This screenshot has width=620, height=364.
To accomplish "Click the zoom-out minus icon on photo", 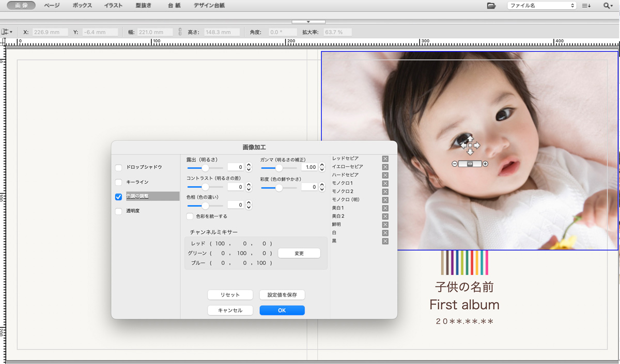I will 455,164.
